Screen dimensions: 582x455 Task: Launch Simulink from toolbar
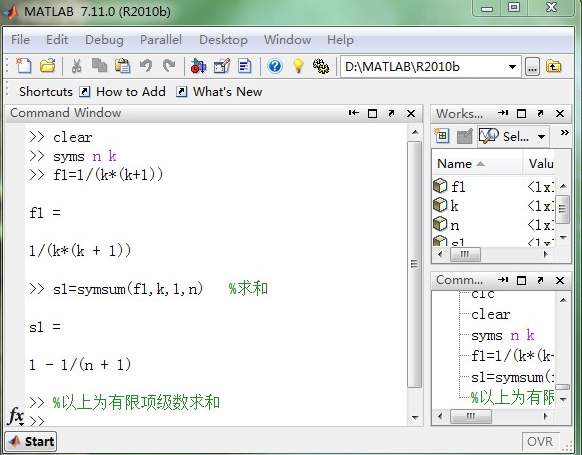pyautogui.click(x=198, y=66)
